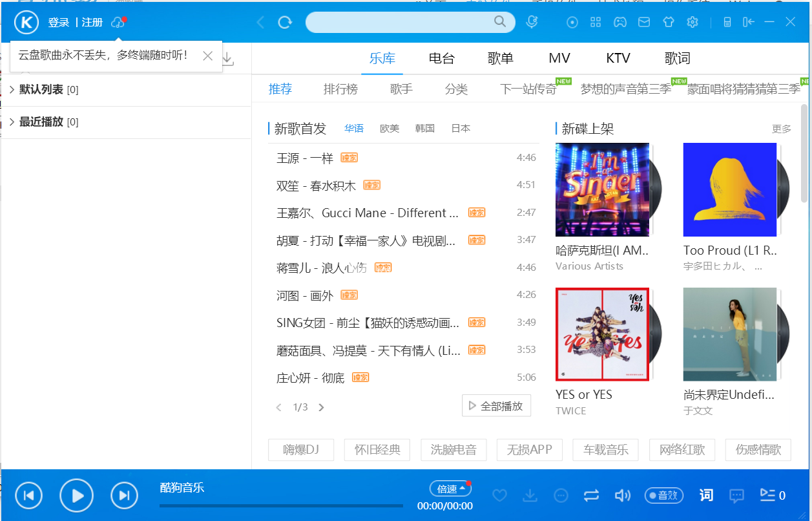Viewport: 812px width, 521px height.
Task: Open the 倍速 playback speed dropdown
Action: [450, 489]
